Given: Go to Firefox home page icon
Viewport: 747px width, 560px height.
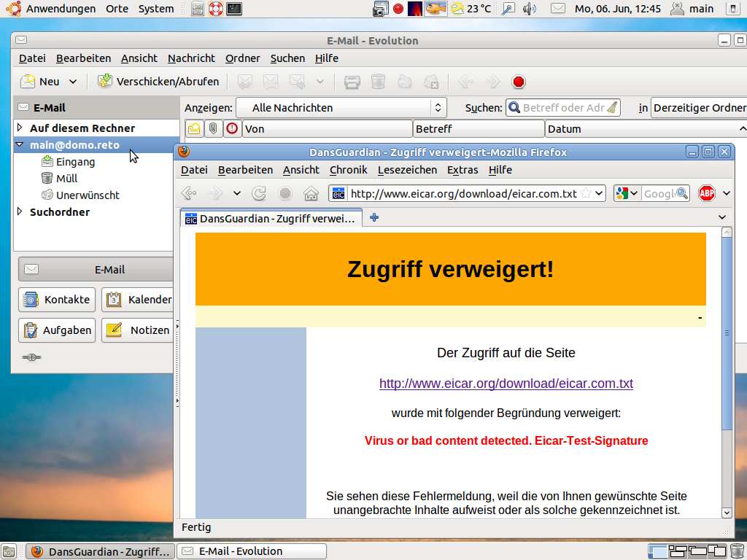Looking at the screenshot, I should [x=311, y=193].
